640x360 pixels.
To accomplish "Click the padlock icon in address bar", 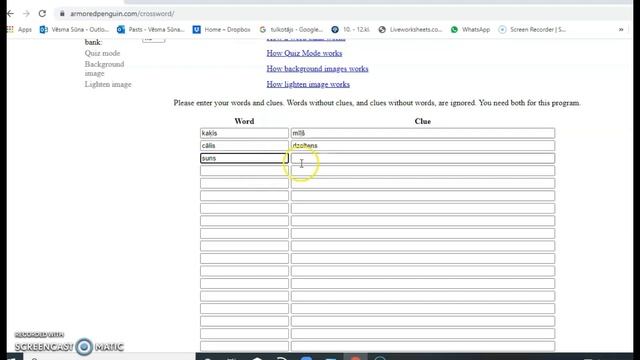I will 62,13.
